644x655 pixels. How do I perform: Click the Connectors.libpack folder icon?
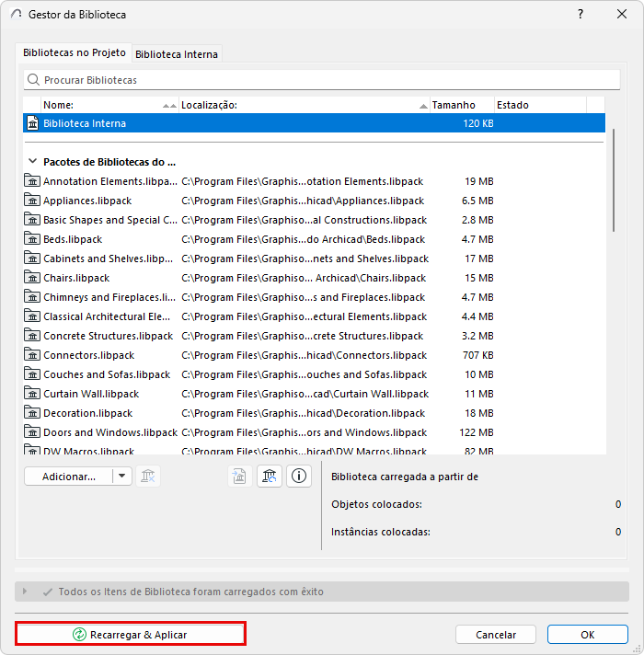click(32, 355)
